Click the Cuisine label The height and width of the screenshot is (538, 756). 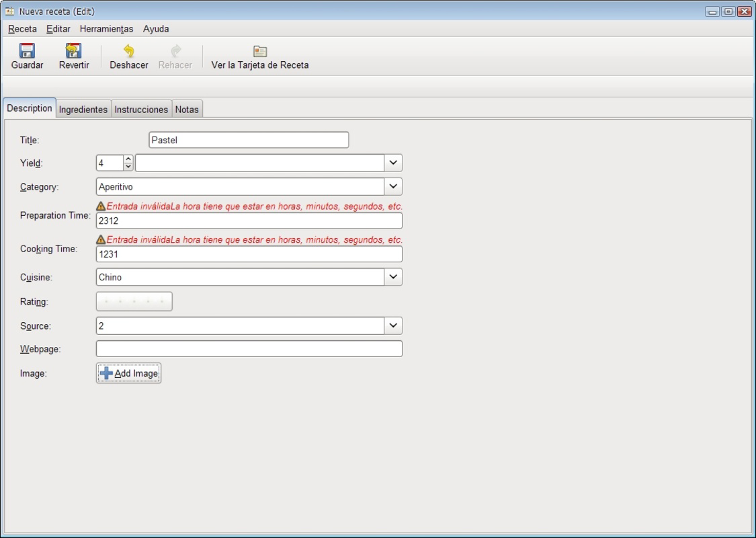point(36,278)
